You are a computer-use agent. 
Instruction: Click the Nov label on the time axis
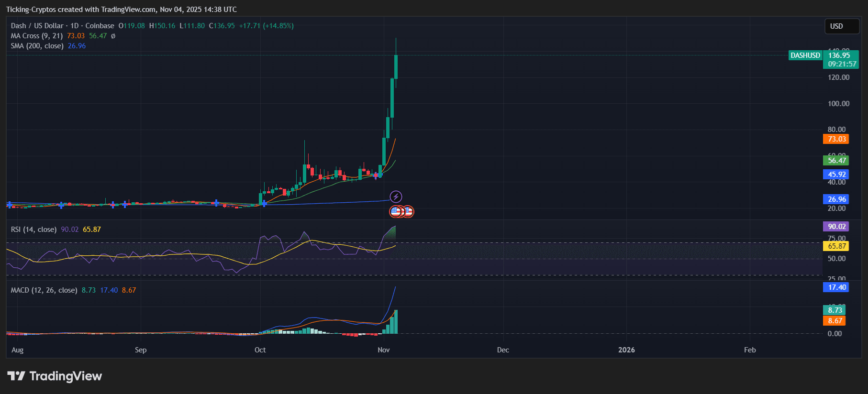point(384,350)
